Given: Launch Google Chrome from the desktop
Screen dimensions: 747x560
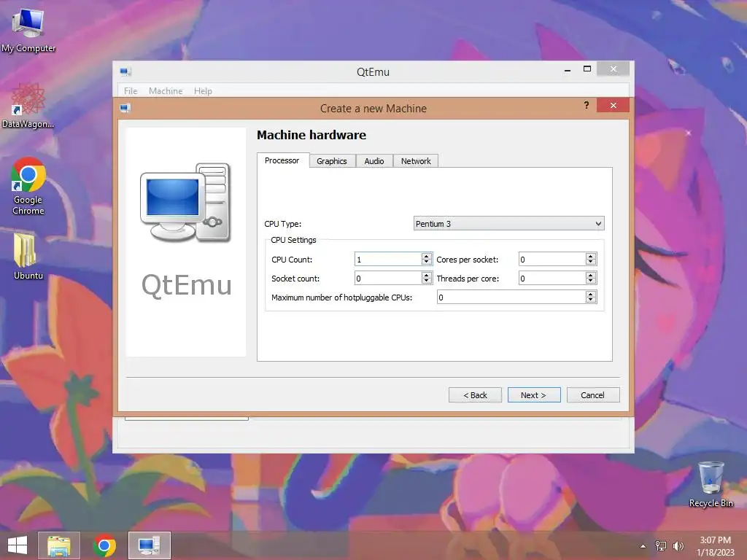Looking at the screenshot, I should tap(28, 186).
